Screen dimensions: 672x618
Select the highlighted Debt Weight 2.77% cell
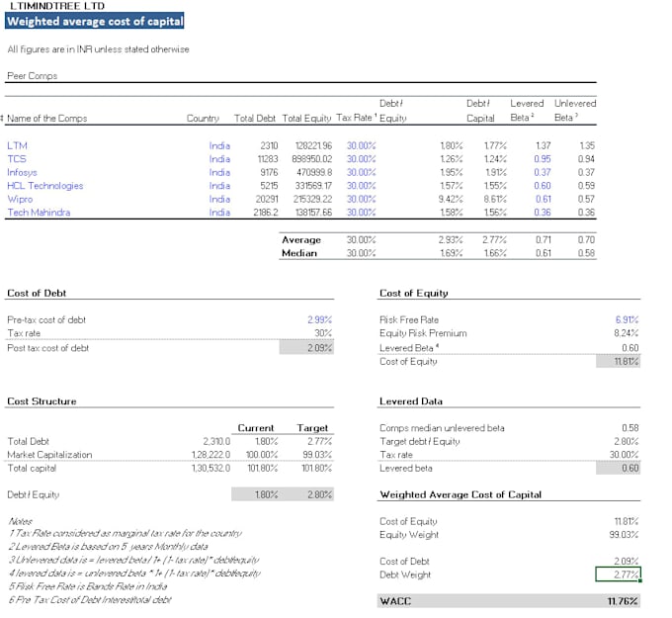pyautogui.click(x=618, y=574)
